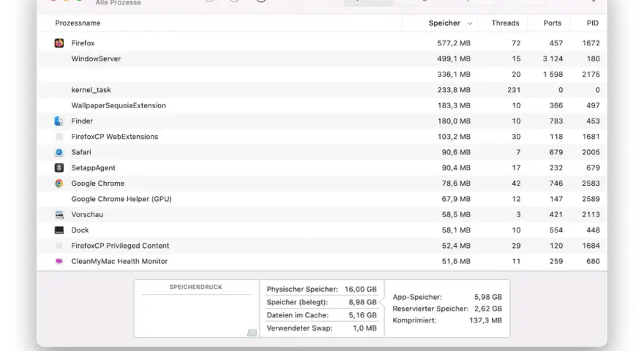Screen dimensions: 644x351
Task: Click Safari's PID 2005
Action: [591, 152]
